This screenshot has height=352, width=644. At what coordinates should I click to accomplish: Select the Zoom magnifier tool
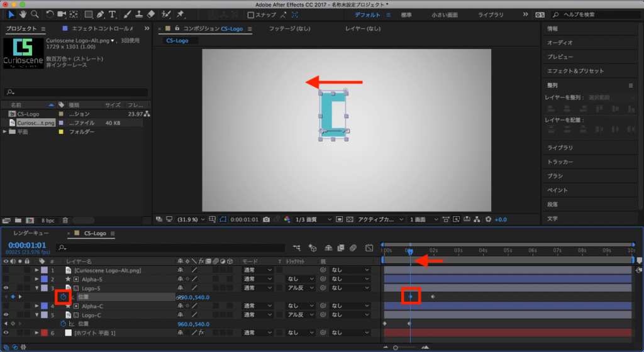[35, 14]
